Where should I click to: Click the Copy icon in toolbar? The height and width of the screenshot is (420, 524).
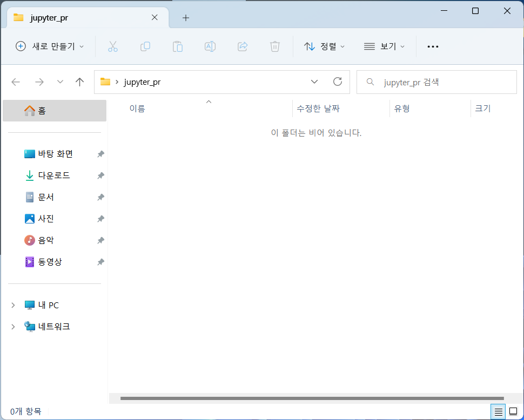pos(145,46)
